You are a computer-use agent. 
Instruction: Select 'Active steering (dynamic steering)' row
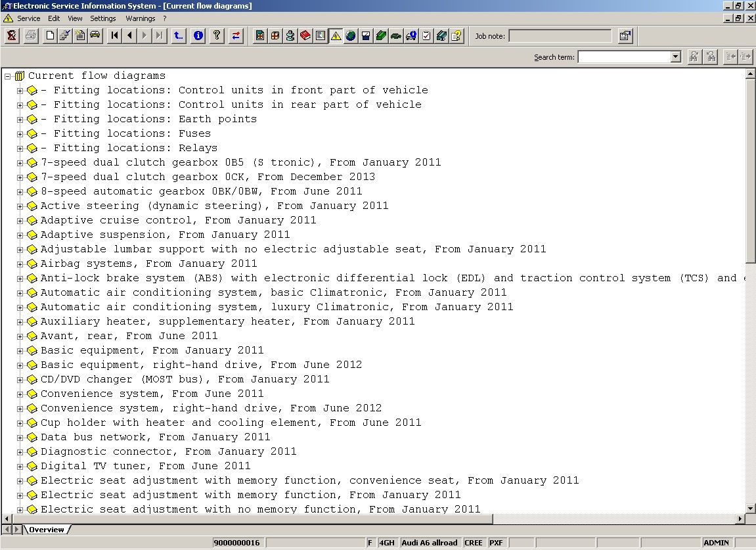[x=215, y=206]
